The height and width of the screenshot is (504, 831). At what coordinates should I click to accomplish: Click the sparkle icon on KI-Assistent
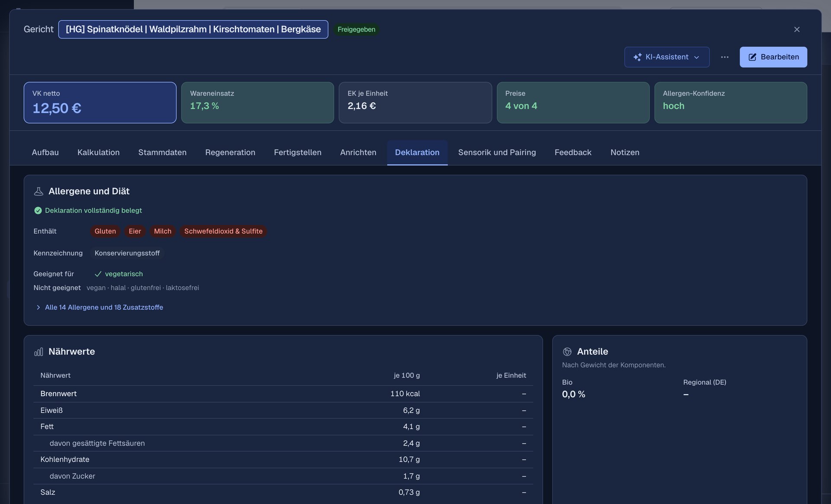point(637,57)
